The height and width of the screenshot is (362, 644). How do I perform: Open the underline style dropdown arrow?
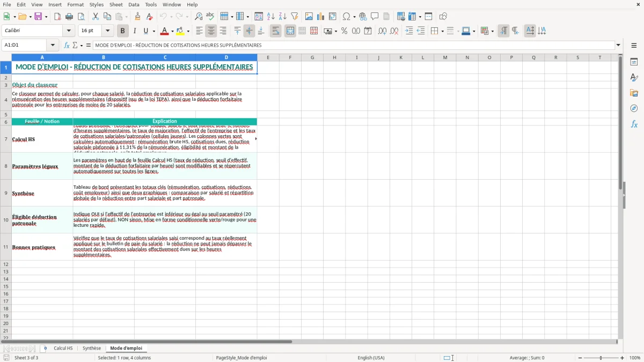coord(153,31)
